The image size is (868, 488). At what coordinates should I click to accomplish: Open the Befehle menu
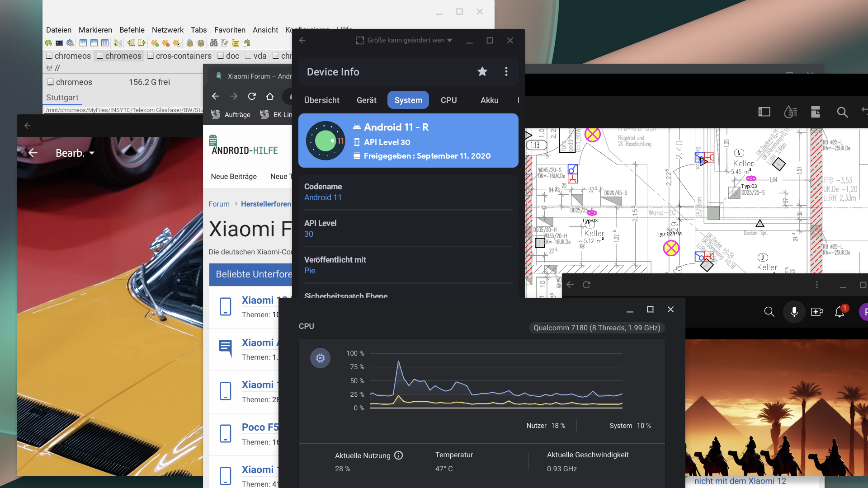132,30
